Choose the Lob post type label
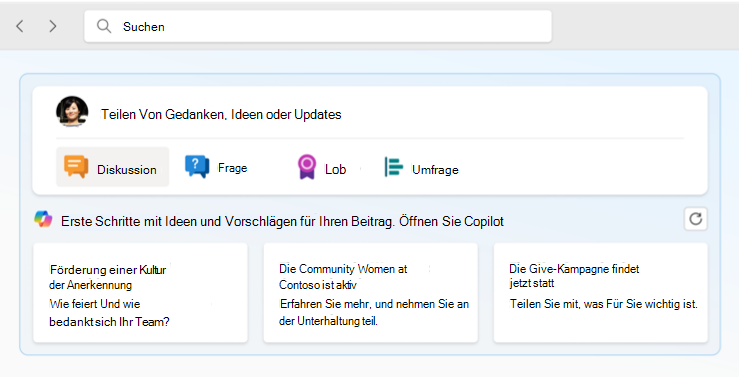 click(x=336, y=169)
